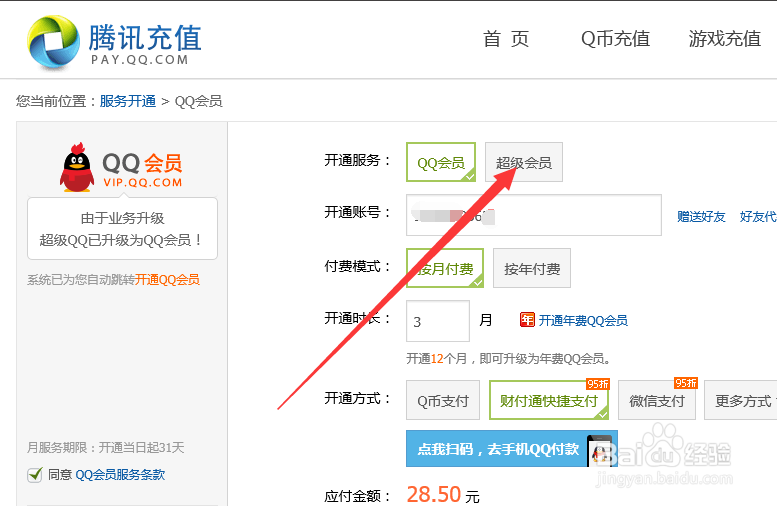Image resolution: width=777 pixels, height=506 pixels.
Task: Click the 好友代付 link
Action: [x=758, y=217]
